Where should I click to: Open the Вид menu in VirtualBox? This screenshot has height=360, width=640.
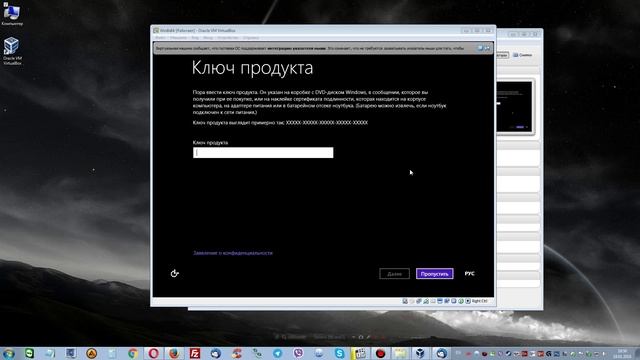point(195,38)
